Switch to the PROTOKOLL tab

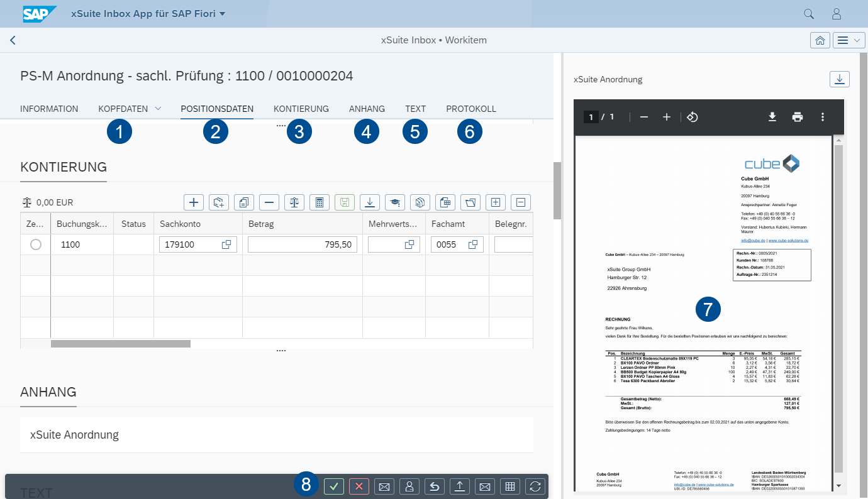pos(470,108)
